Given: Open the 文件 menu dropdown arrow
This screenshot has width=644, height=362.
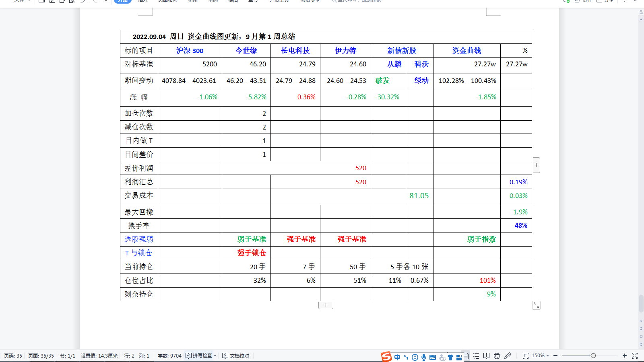Looking at the screenshot, I should pos(29,2).
